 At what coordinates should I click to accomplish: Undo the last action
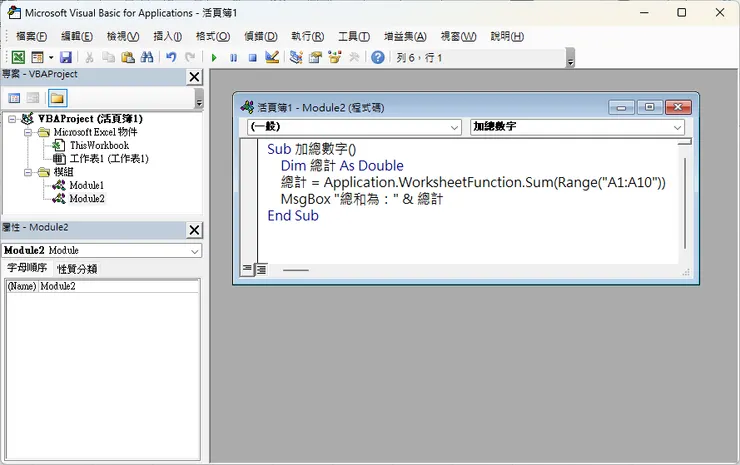coord(171,58)
